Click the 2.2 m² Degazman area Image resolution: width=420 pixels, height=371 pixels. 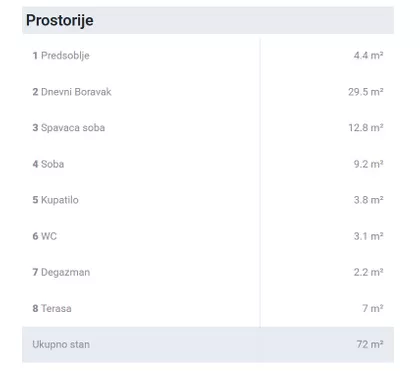click(368, 272)
